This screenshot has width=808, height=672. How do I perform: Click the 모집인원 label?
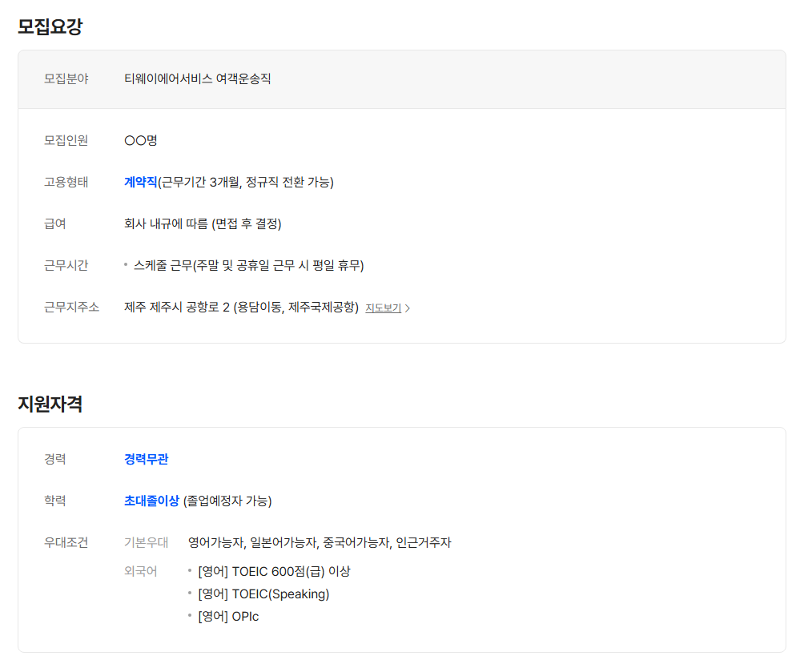tap(66, 140)
